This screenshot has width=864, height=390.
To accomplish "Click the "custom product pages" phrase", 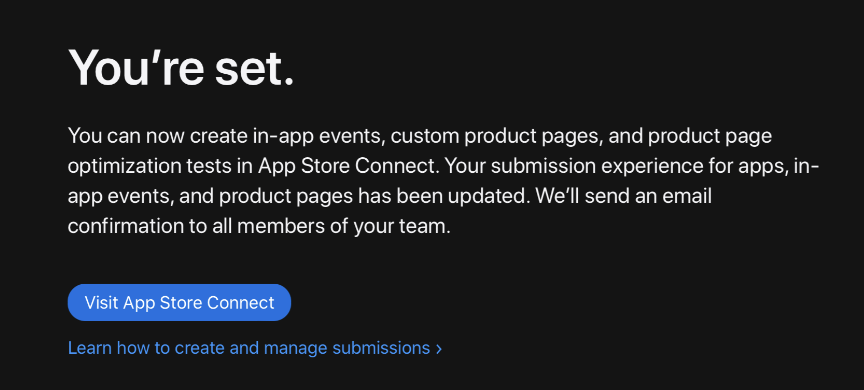I will tap(496, 136).
